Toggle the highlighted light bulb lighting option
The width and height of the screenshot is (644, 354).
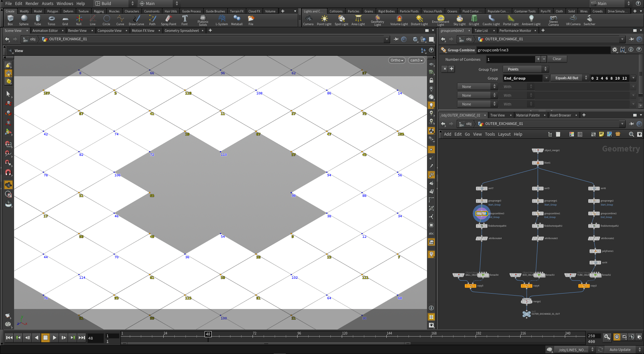[x=431, y=105]
